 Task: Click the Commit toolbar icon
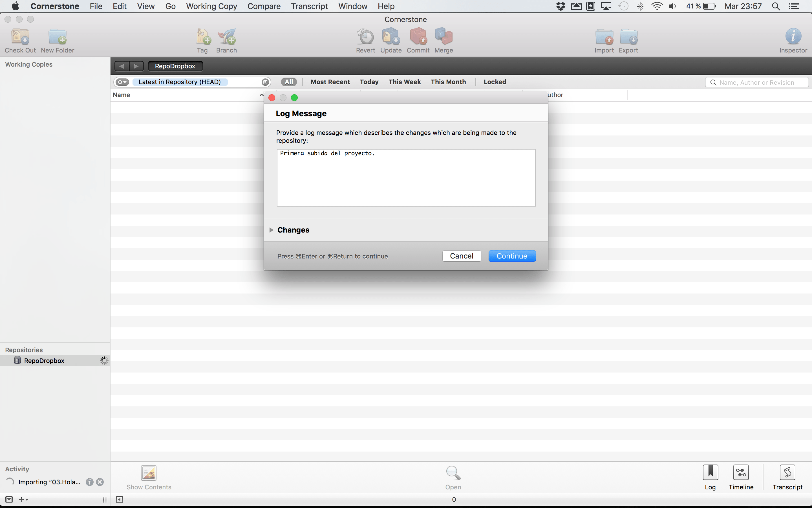pos(418,37)
